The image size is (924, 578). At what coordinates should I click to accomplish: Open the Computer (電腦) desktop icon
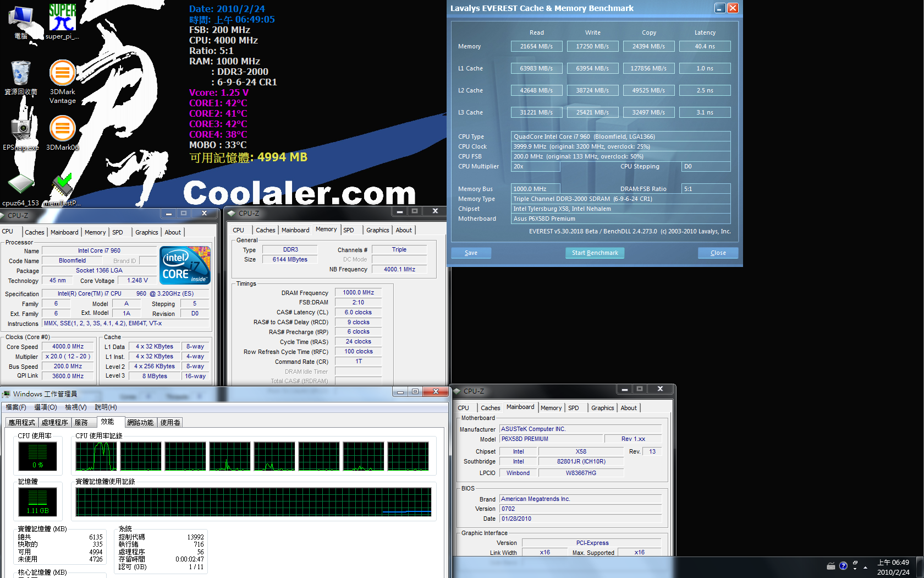tap(21, 22)
